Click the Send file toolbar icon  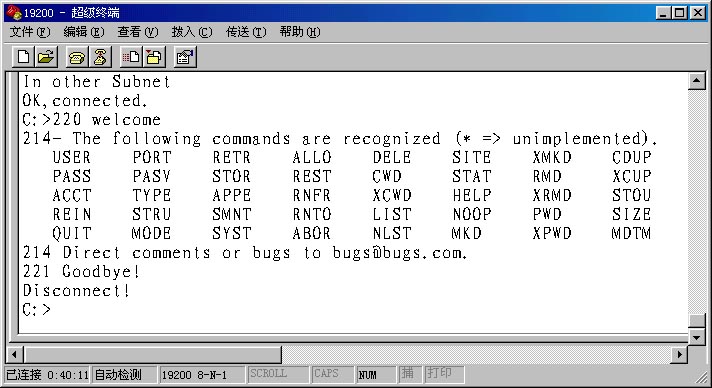point(131,57)
